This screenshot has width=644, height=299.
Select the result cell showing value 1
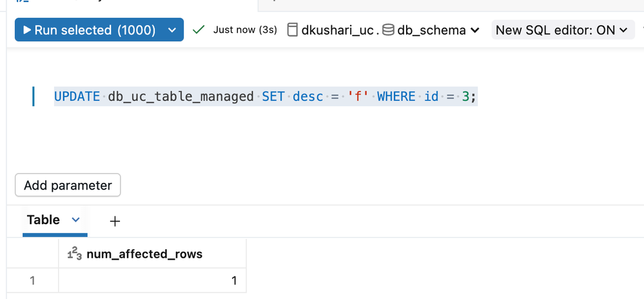[151, 280]
